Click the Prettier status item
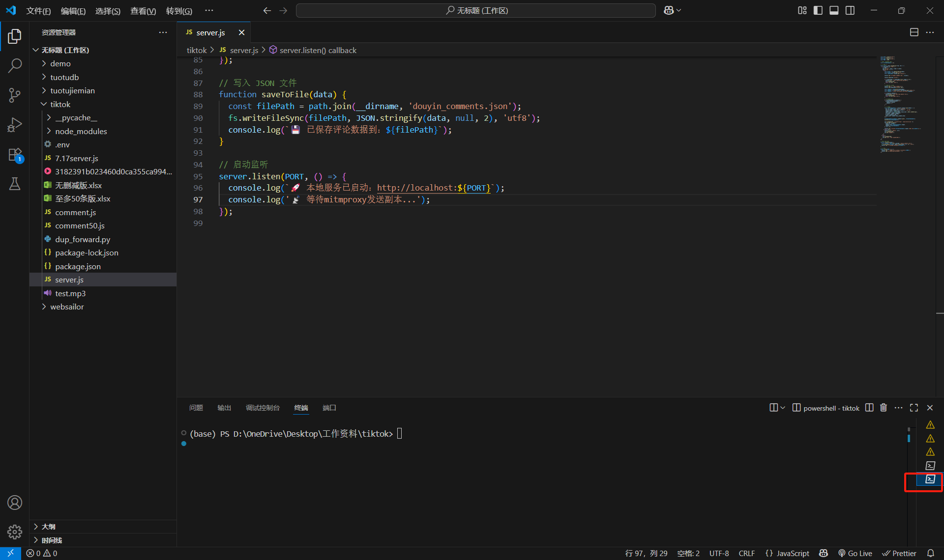Screen dimensions: 944x560 [x=899, y=553]
